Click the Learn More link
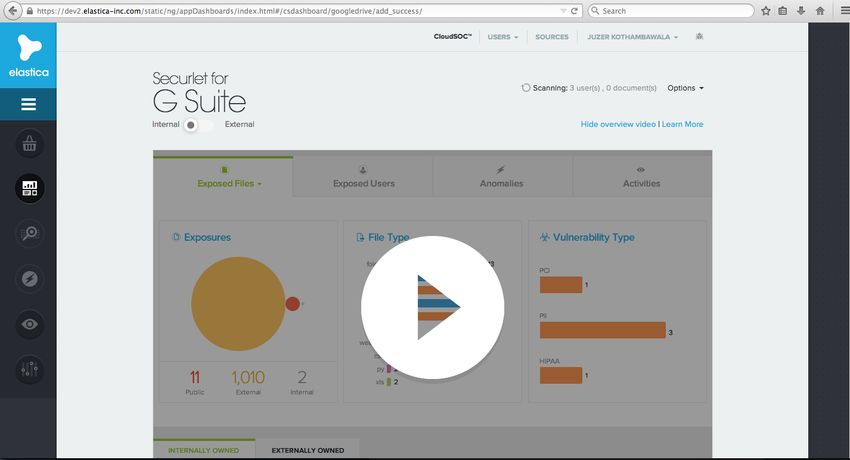 [682, 124]
